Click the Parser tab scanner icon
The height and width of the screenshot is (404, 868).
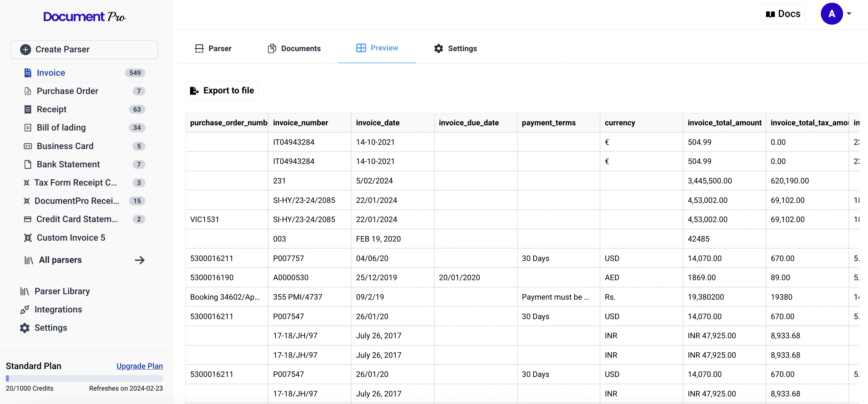point(199,48)
